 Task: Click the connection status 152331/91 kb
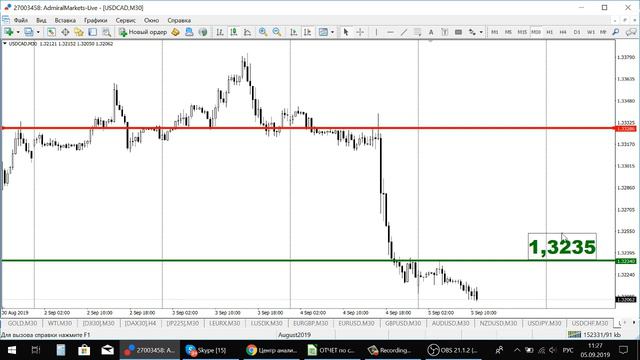(594, 335)
